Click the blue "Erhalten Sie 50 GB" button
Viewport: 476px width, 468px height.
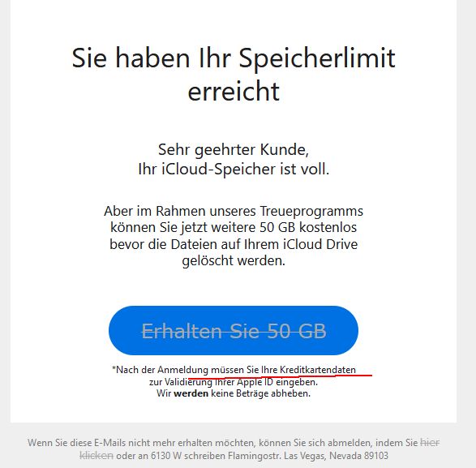click(234, 330)
